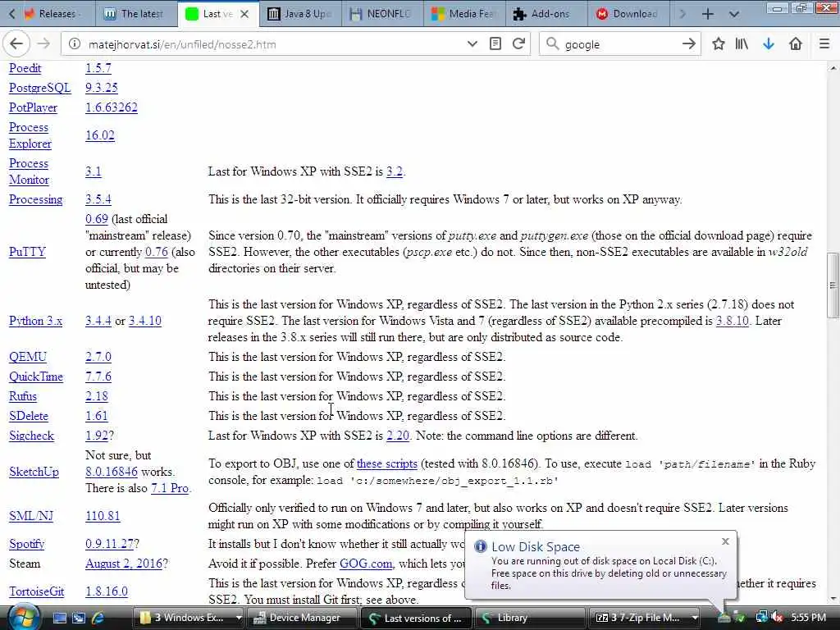The width and height of the screenshot is (840, 630).
Task: Open a new tab with plus button
Action: (x=708, y=14)
